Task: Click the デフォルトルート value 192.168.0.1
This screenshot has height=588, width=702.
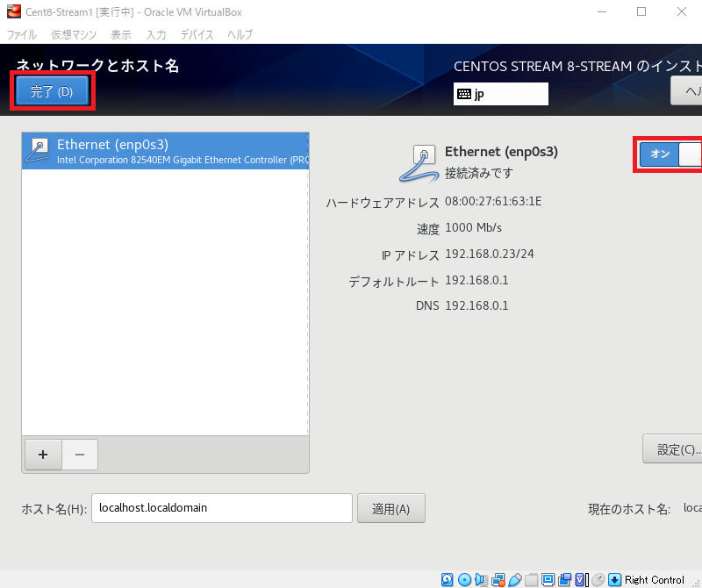Action: tap(476, 280)
